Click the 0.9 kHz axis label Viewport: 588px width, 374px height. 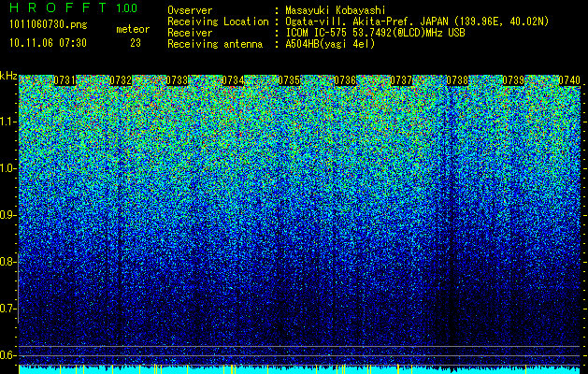point(7,215)
